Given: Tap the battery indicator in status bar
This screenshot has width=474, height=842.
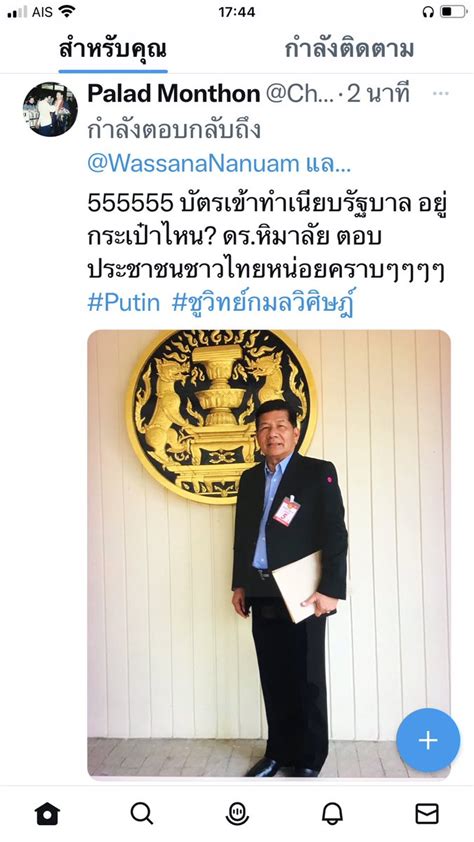Looking at the screenshot, I should [x=454, y=12].
